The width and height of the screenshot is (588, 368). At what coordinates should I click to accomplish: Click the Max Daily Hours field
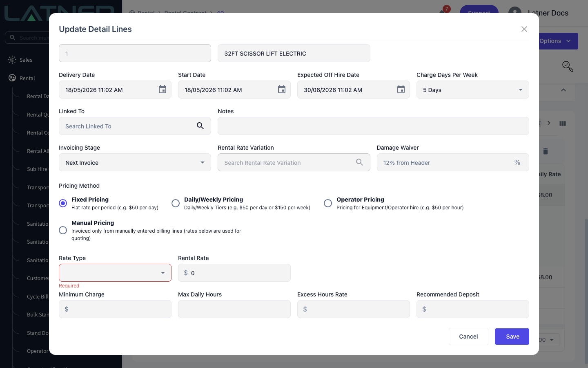pyautogui.click(x=234, y=309)
